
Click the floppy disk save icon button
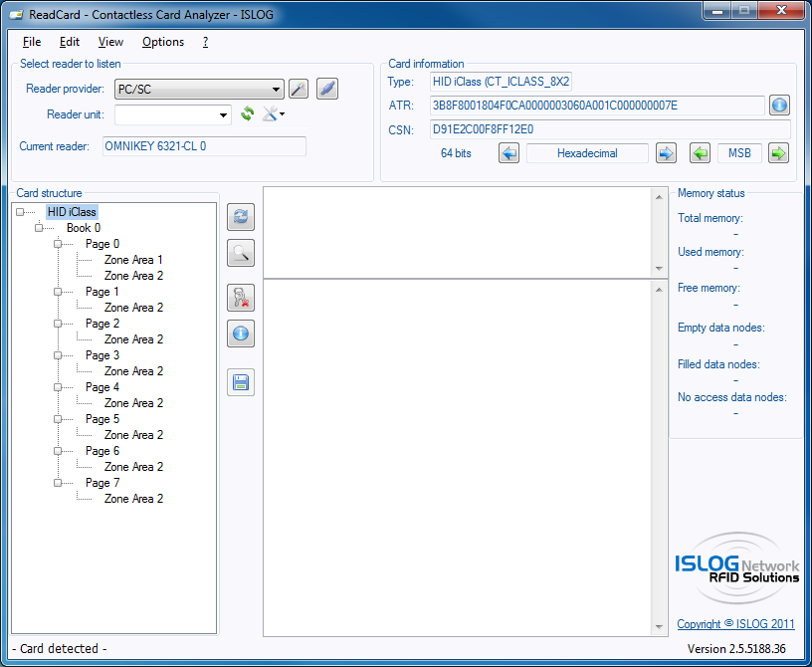pyautogui.click(x=241, y=382)
